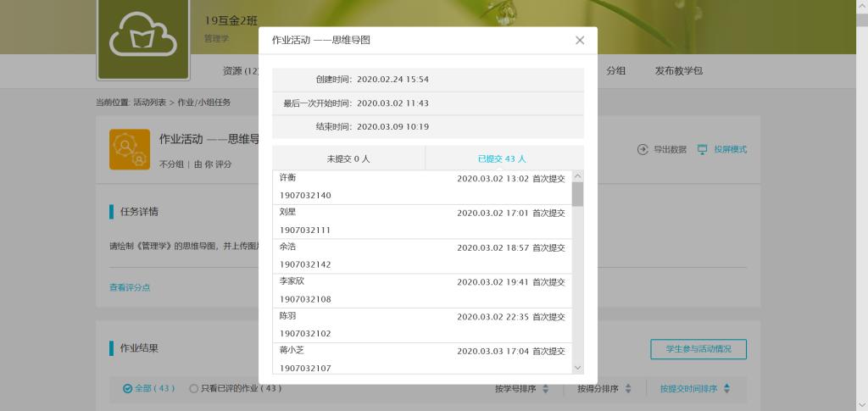Toggle sorting by 按得分排序
The width and height of the screenshot is (868, 411).
(604, 389)
